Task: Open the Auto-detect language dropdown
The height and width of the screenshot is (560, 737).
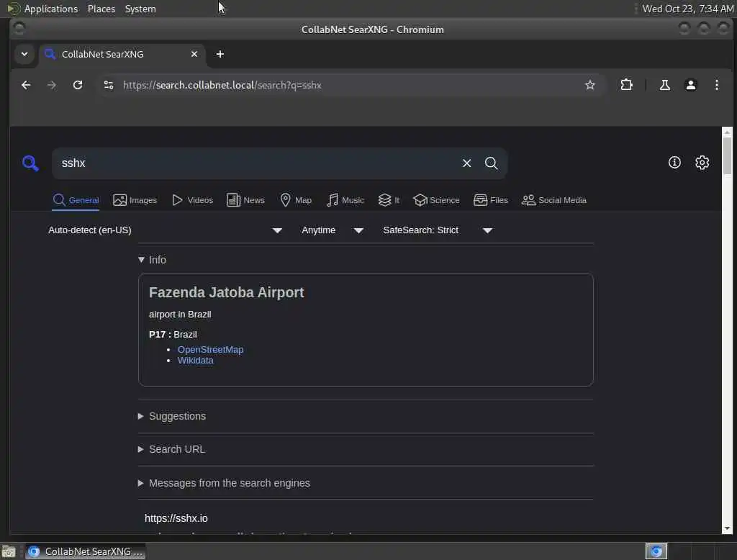Action: [x=165, y=230]
